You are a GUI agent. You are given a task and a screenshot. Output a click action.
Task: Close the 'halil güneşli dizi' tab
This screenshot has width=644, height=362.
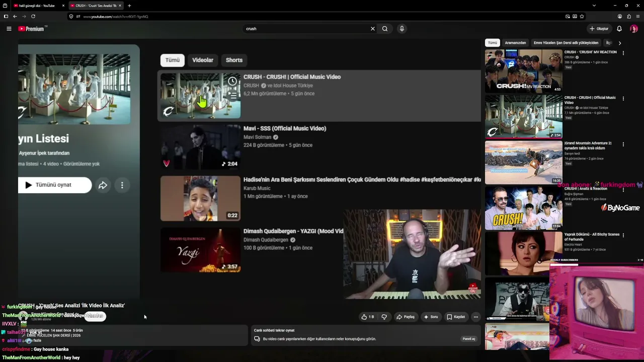click(63, 6)
